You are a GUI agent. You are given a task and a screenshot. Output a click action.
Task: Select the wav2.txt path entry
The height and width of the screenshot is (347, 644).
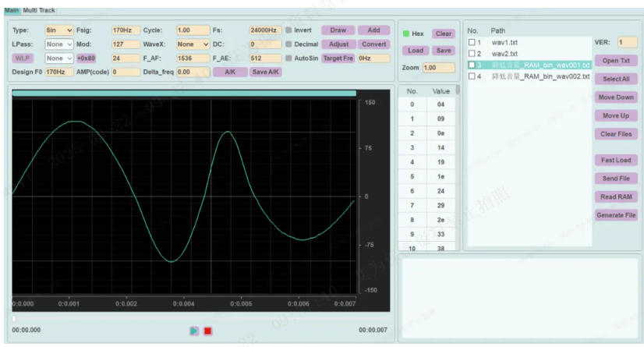(x=504, y=54)
